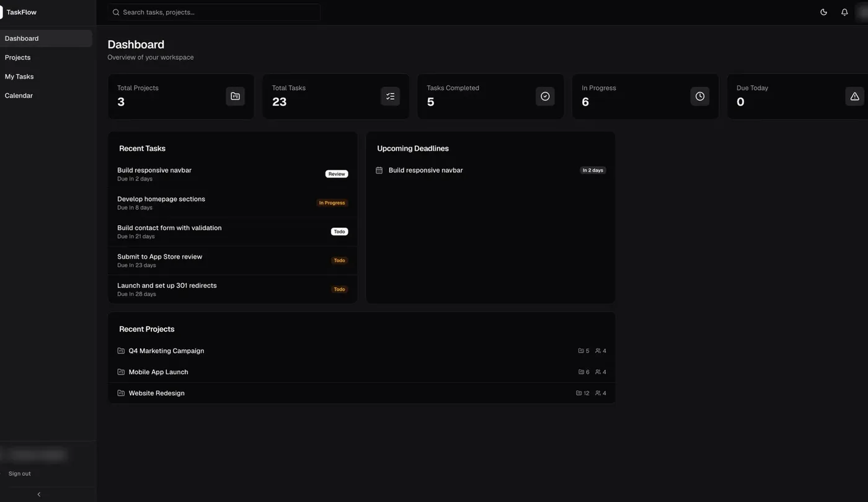Open the Submit to App Store review task
The width and height of the screenshot is (868, 502).
(232, 261)
